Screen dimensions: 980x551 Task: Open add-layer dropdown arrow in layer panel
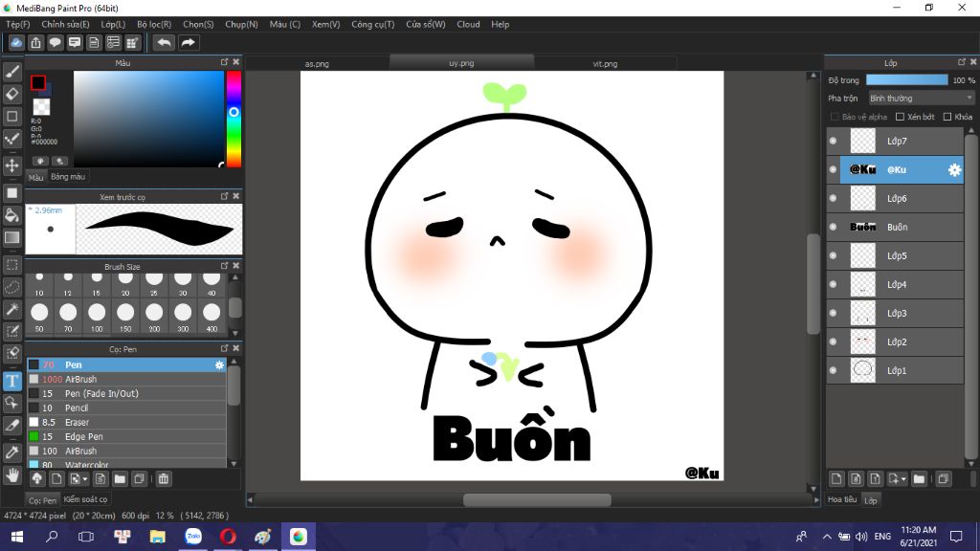(x=903, y=480)
